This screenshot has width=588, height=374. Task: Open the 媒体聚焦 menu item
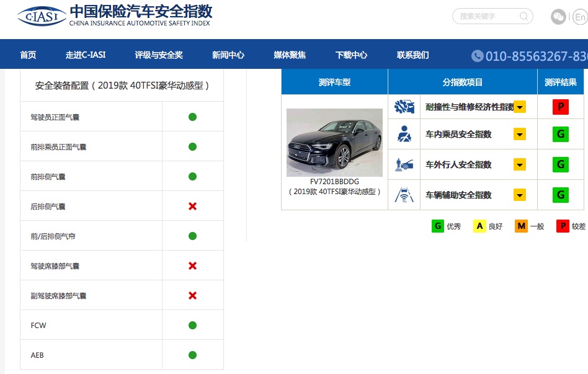coord(290,55)
